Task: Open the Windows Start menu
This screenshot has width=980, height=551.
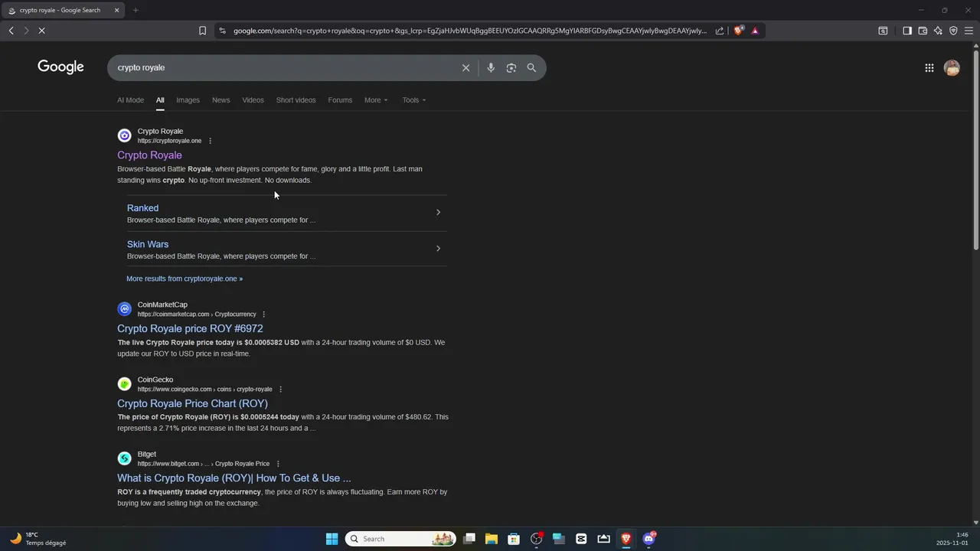Action: point(332,539)
